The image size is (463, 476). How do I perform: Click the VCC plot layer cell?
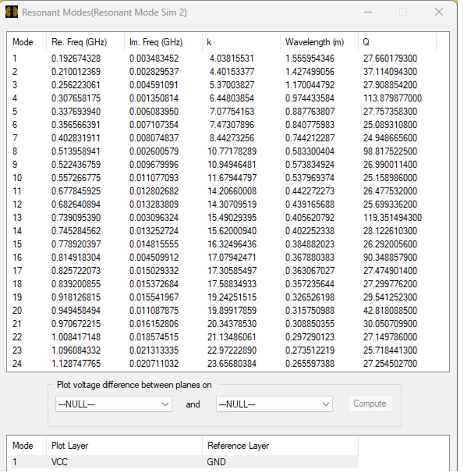(59, 462)
